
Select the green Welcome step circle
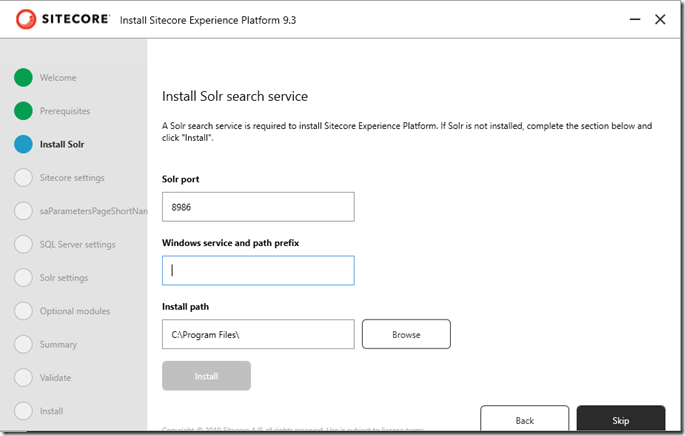(23, 77)
